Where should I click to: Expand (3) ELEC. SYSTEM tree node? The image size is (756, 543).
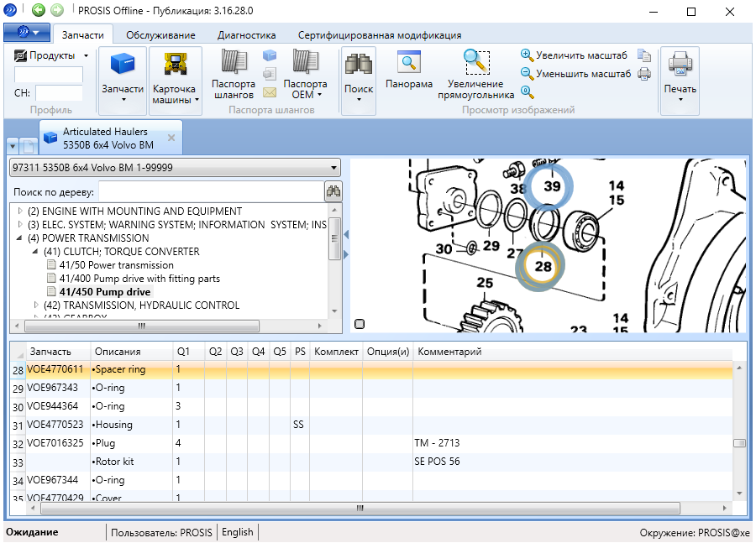[20, 224]
